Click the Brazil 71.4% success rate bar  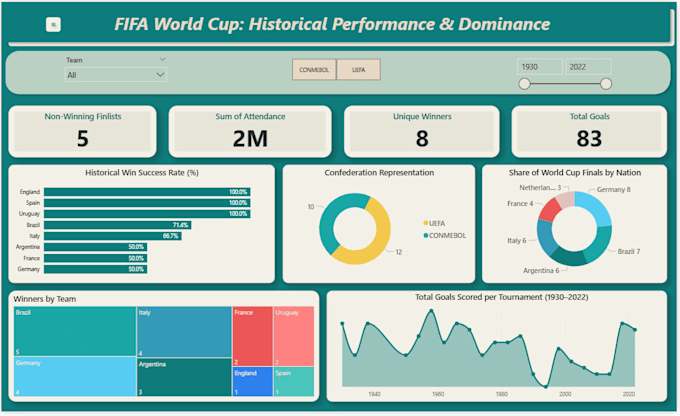[x=118, y=225]
